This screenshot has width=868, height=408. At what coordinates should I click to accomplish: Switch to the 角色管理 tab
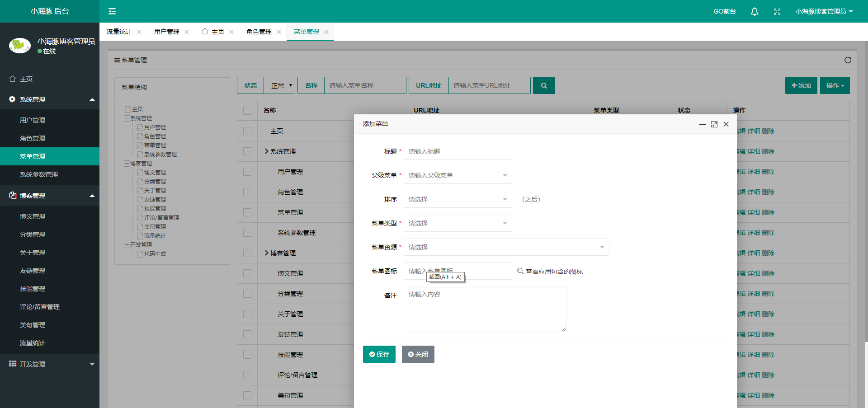click(x=259, y=32)
